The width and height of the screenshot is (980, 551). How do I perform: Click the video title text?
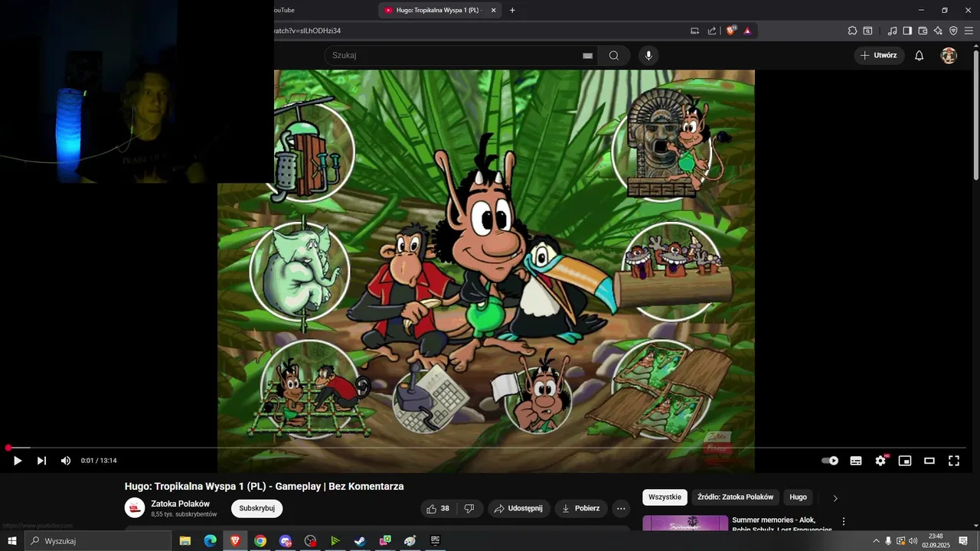click(x=264, y=486)
